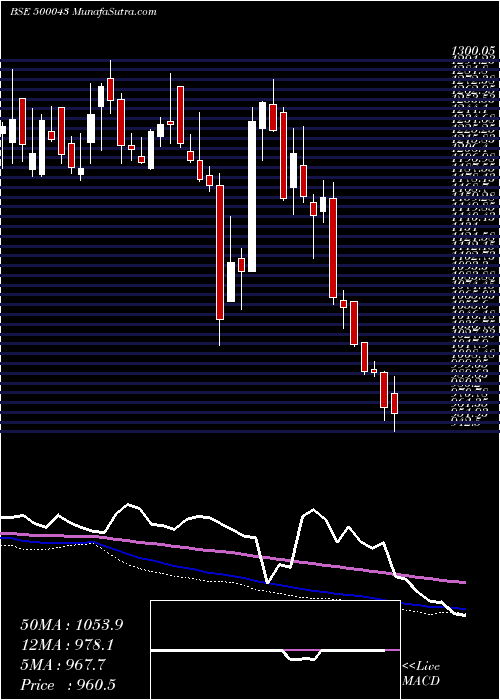This screenshot has height=700, width=500.
Task: Click the 1300.05 top price label
Action: 474,51
